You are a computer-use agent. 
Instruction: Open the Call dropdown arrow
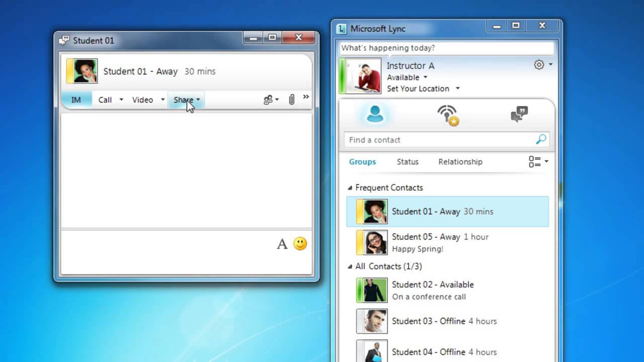pyautogui.click(x=121, y=100)
